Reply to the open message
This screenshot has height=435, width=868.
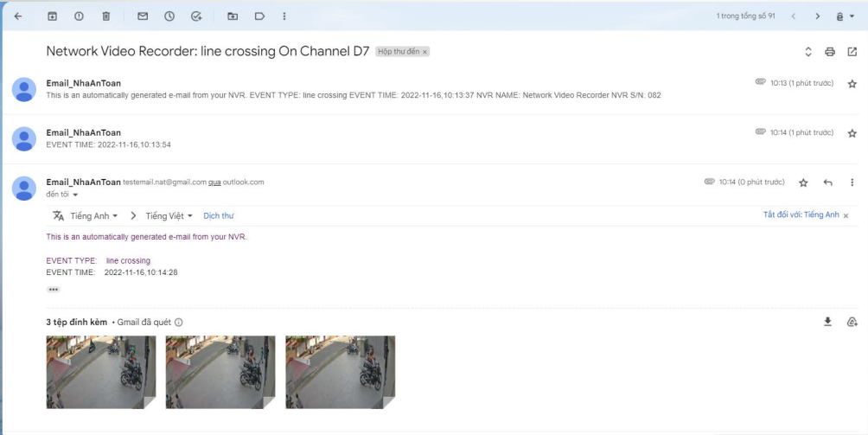click(827, 182)
